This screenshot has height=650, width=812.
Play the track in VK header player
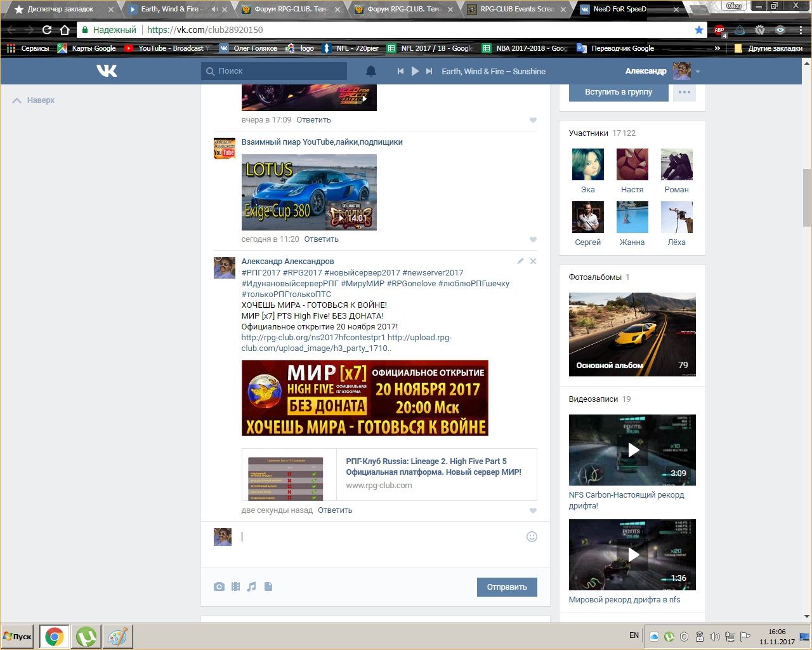click(415, 71)
